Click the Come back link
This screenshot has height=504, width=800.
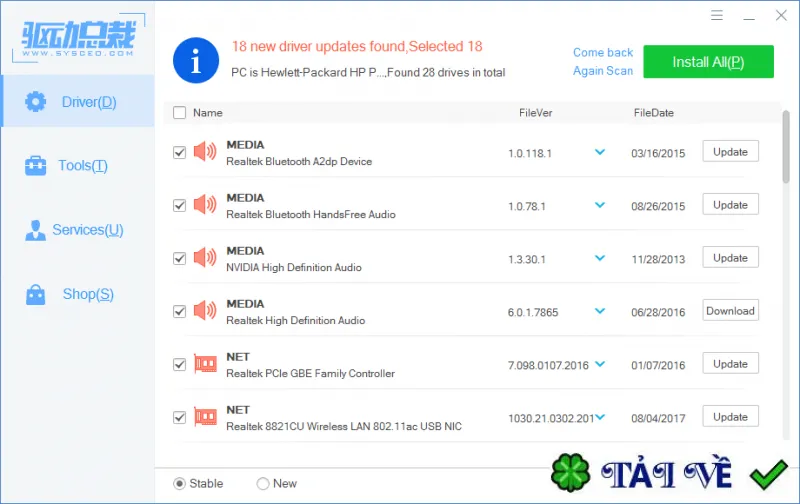point(603,53)
